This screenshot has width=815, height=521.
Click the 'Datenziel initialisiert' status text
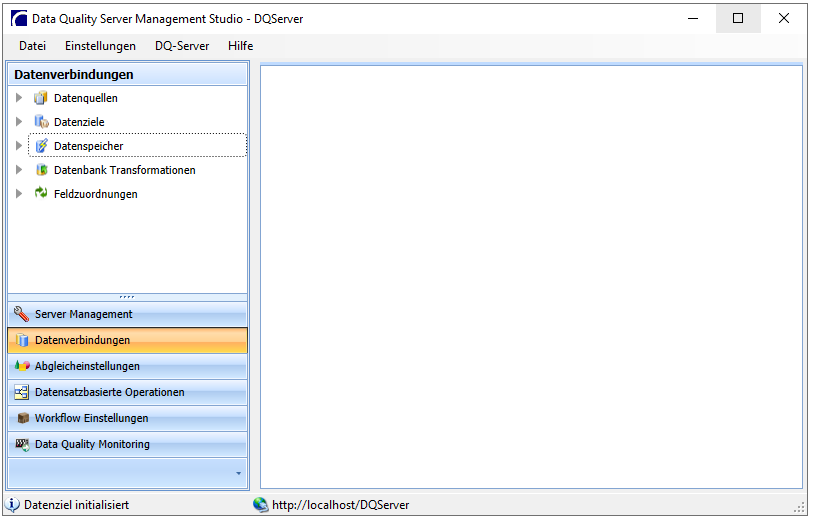click(76, 505)
